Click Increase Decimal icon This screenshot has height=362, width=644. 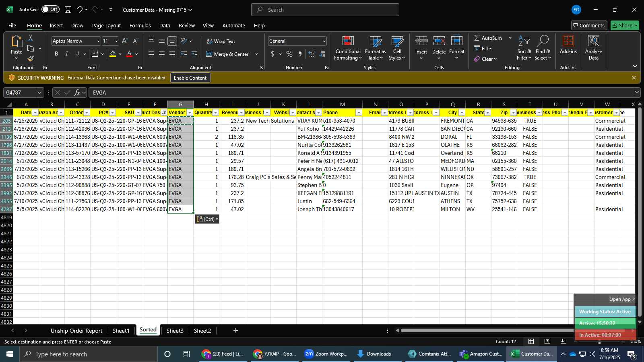tap(312, 54)
